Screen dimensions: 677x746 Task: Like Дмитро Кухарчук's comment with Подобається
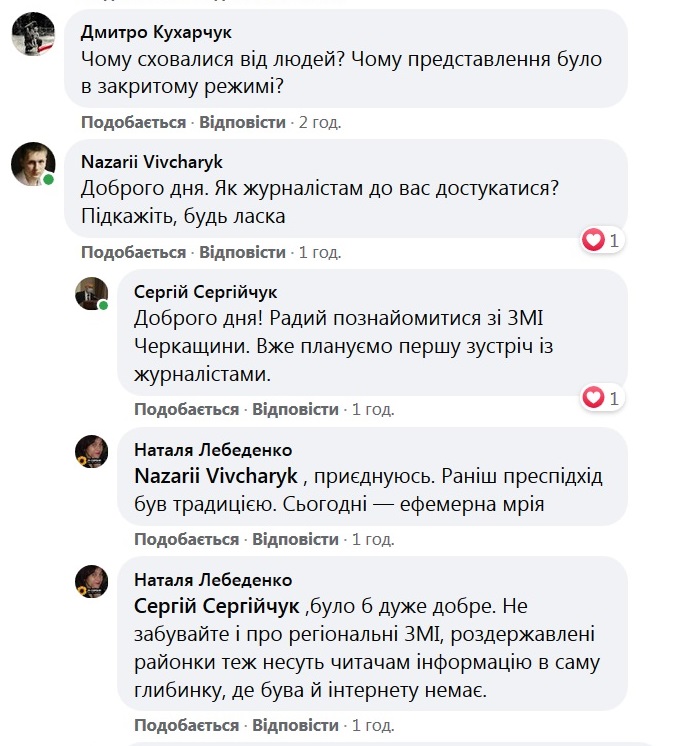click(x=134, y=122)
